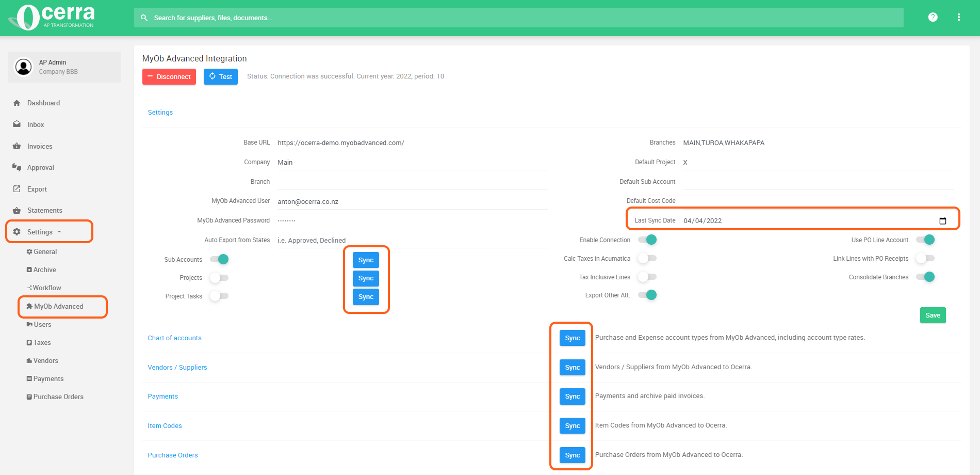Sync the Project Tasks

pyautogui.click(x=366, y=297)
